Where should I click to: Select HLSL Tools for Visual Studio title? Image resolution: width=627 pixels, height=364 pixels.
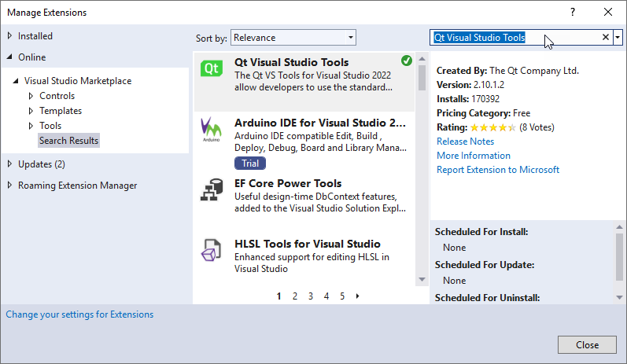click(307, 244)
